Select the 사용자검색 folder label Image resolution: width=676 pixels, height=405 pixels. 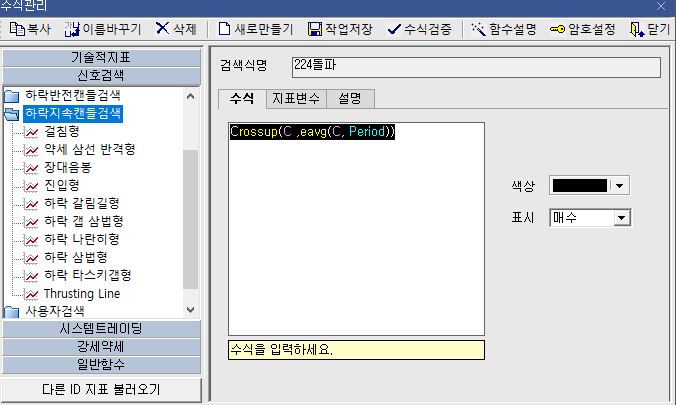55,311
